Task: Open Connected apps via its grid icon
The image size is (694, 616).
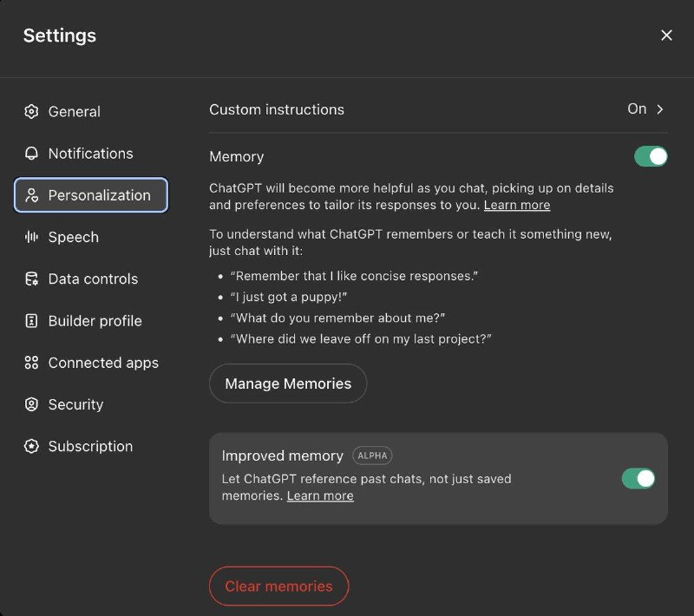Action: (x=31, y=363)
